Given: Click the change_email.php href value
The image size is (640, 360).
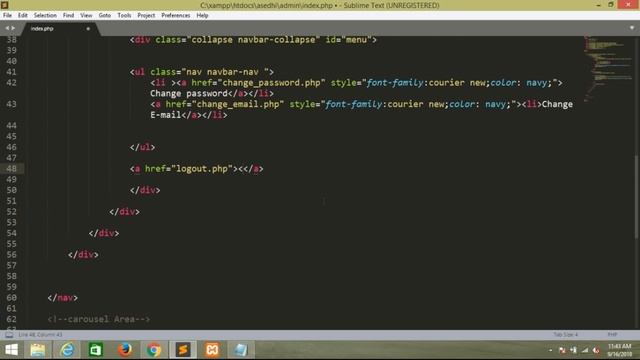Looking at the screenshot, I should [238, 104].
